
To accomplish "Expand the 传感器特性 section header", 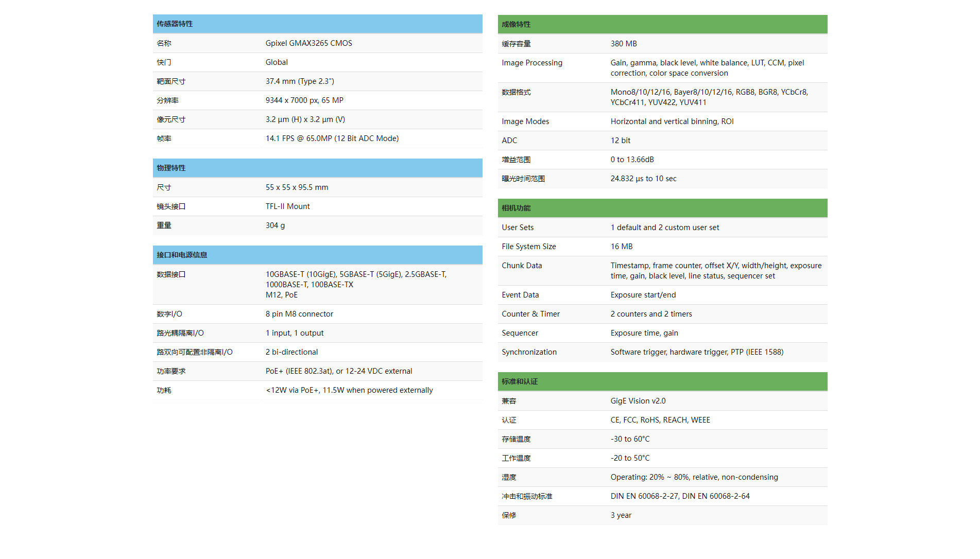I will coord(317,24).
